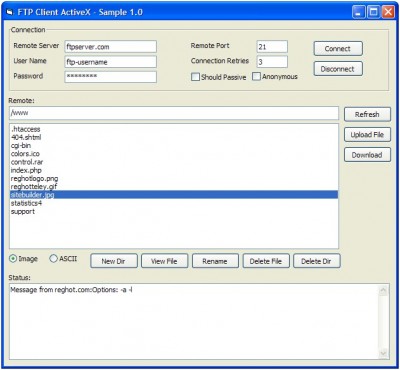Click the Connect button
The height and width of the screenshot is (370, 400).
338,49
